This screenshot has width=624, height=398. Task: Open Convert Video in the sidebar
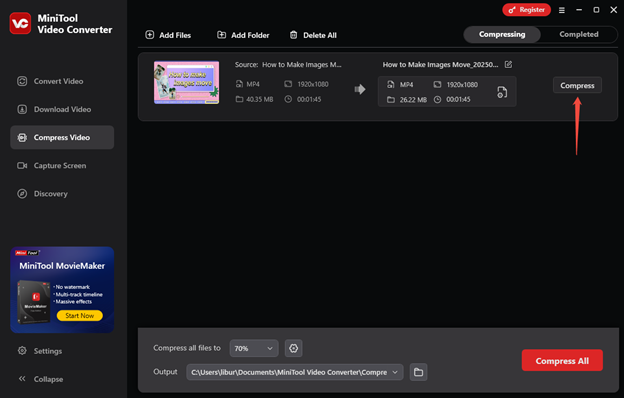[62, 81]
